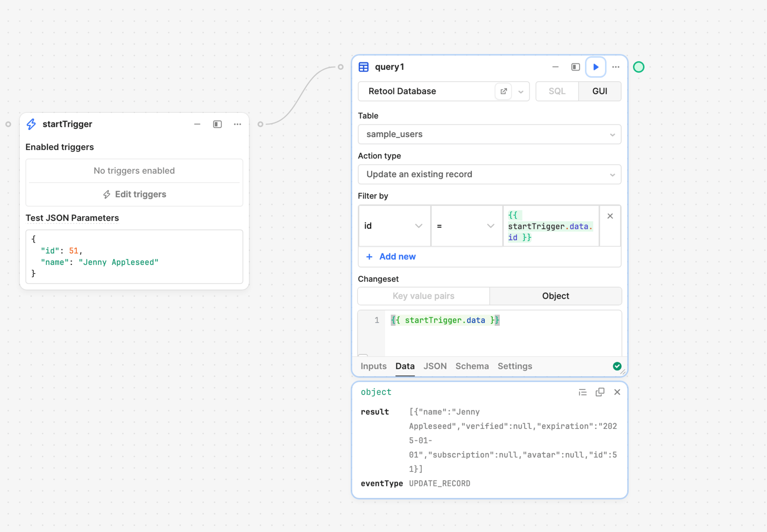767x532 pixels.
Task: Open the Inputs tab
Action: click(x=373, y=366)
